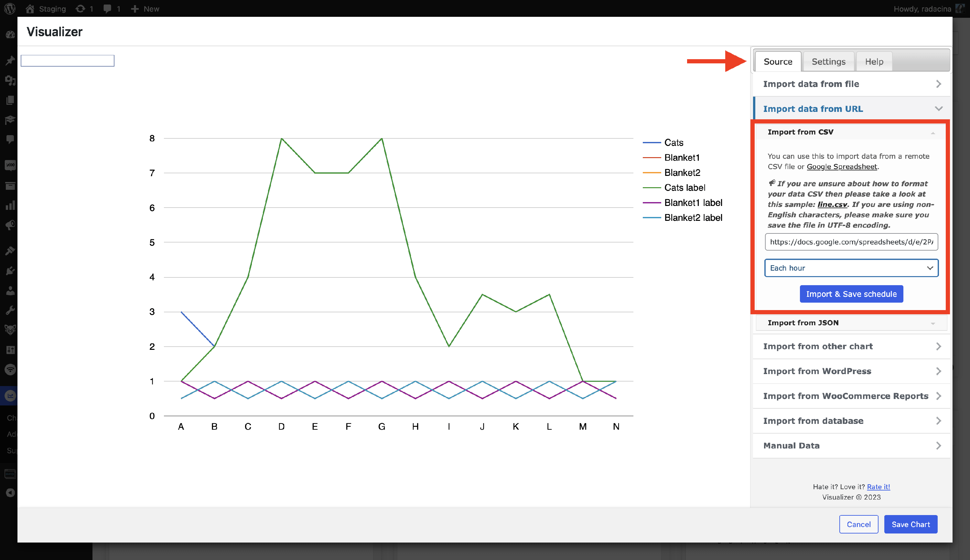Expand Import from WooCommerce Reports section

(851, 396)
